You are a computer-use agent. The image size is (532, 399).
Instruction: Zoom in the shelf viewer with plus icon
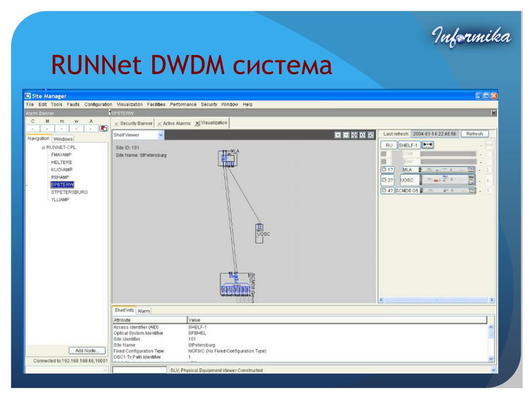pyautogui.click(x=338, y=135)
